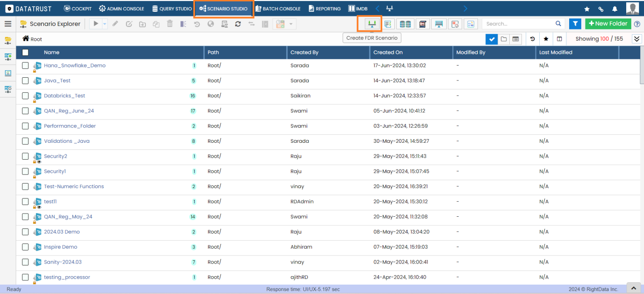Click the refresh arrows toolbar icon
The height and width of the screenshot is (294, 644).
click(x=238, y=24)
